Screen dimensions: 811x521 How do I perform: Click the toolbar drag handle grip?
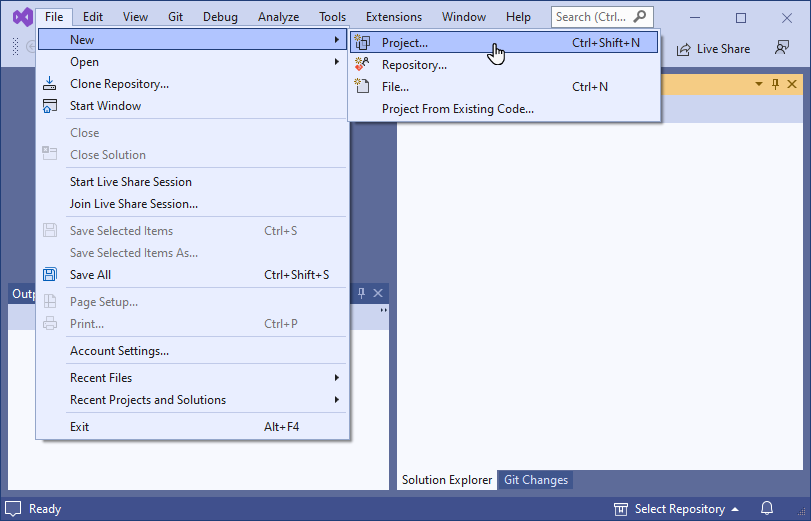(x=16, y=47)
